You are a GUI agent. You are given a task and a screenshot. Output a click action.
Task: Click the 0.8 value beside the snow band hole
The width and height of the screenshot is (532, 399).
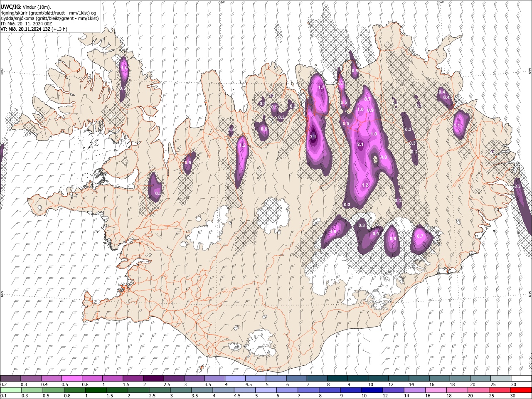tap(384, 157)
